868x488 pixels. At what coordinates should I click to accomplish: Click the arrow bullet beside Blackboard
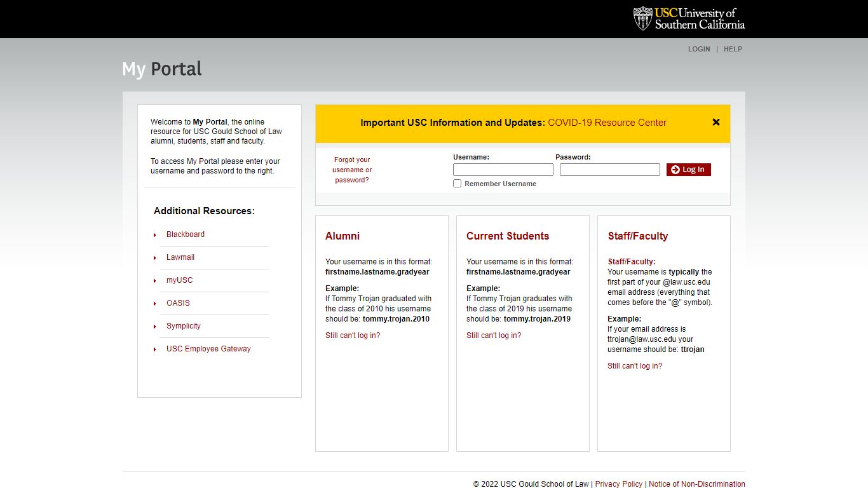click(x=155, y=235)
